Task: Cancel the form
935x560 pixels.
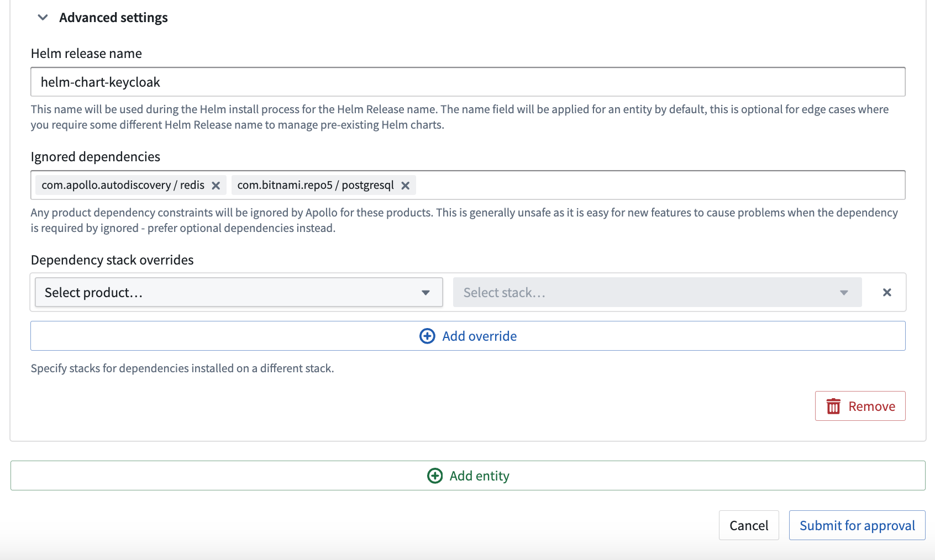Action: point(749,525)
